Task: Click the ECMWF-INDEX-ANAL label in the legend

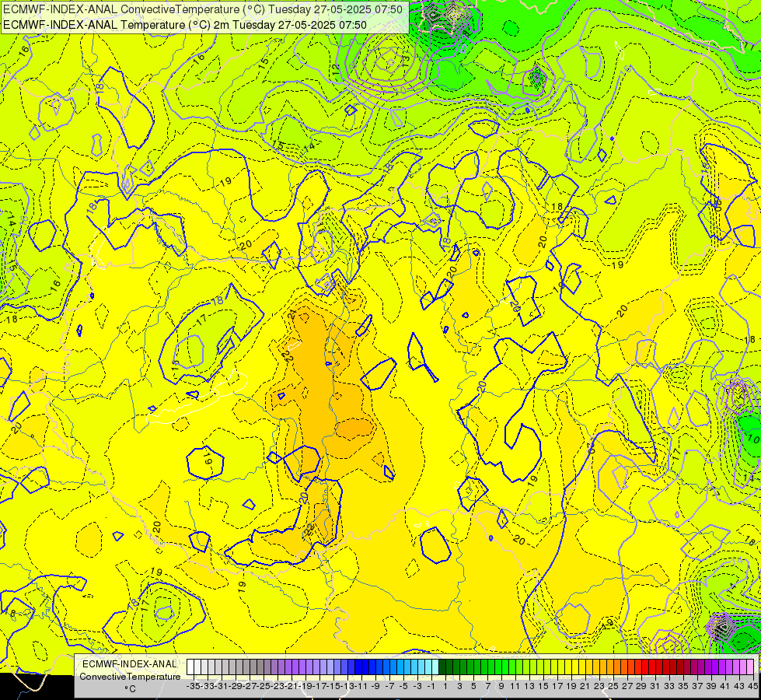Action: tap(130, 664)
